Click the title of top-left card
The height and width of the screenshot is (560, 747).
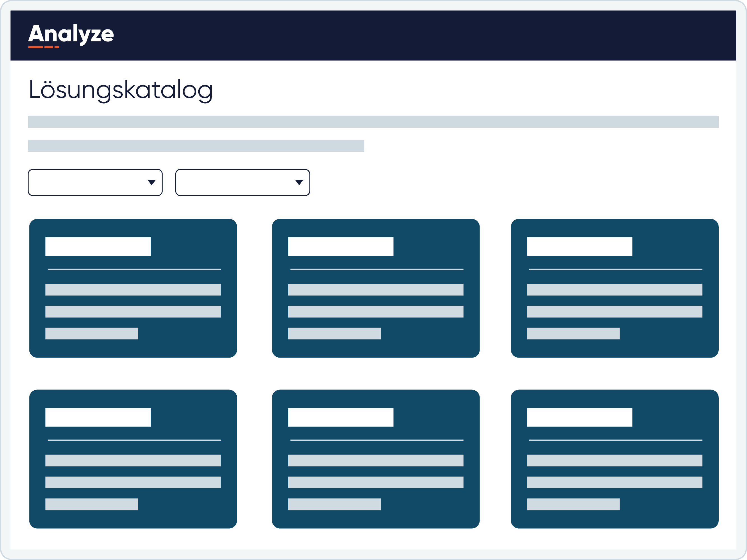click(98, 246)
